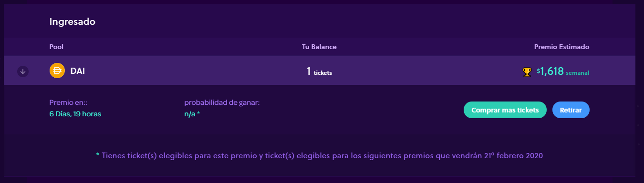The height and width of the screenshot is (183, 644).
Task: Click the n/a * probability value
Action: (x=192, y=114)
